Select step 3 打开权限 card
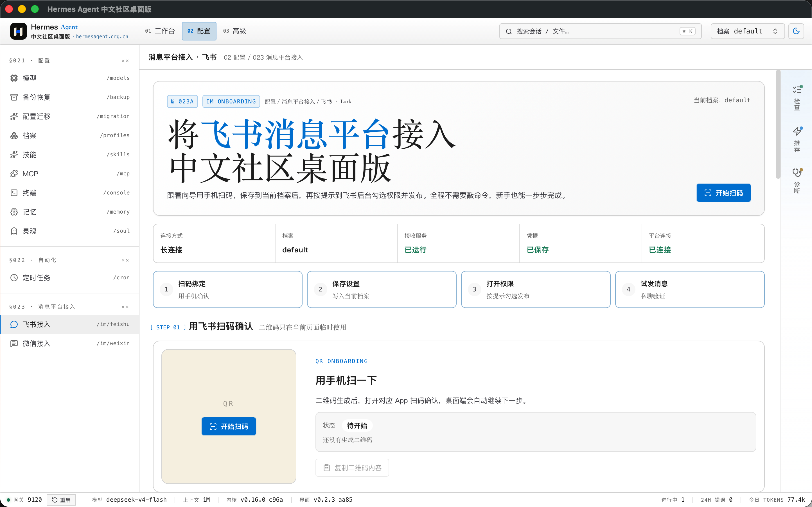Screen dimensions: 812x507 pyautogui.click(x=536, y=289)
